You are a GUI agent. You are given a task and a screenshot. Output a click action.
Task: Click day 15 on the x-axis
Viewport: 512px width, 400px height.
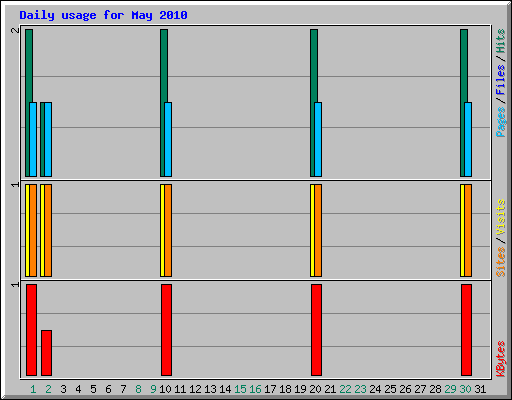click(240, 389)
